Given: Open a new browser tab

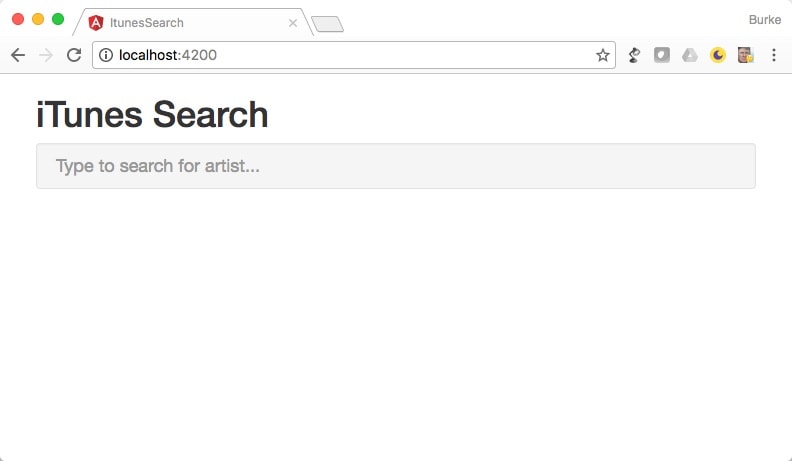Looking at the screenshot, I should click(327, 24).
